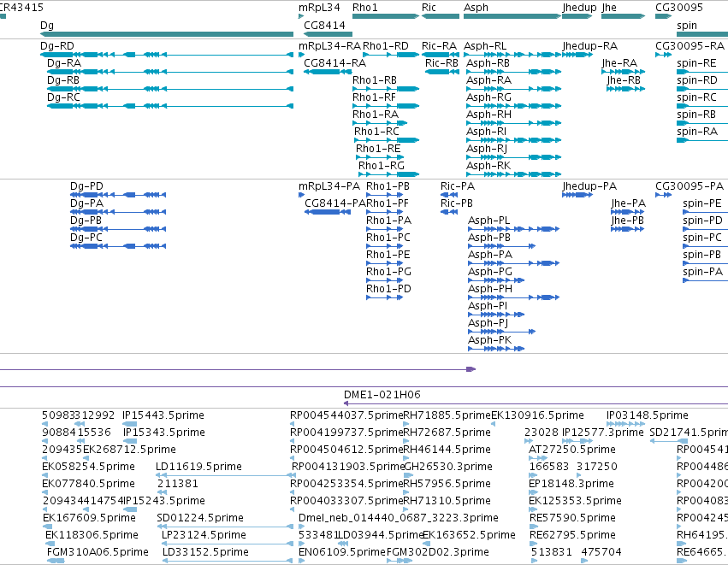Select cDNA EK130916.5prime
The height and width of the screenshot is (565, 728).
[x=493, y=424]
